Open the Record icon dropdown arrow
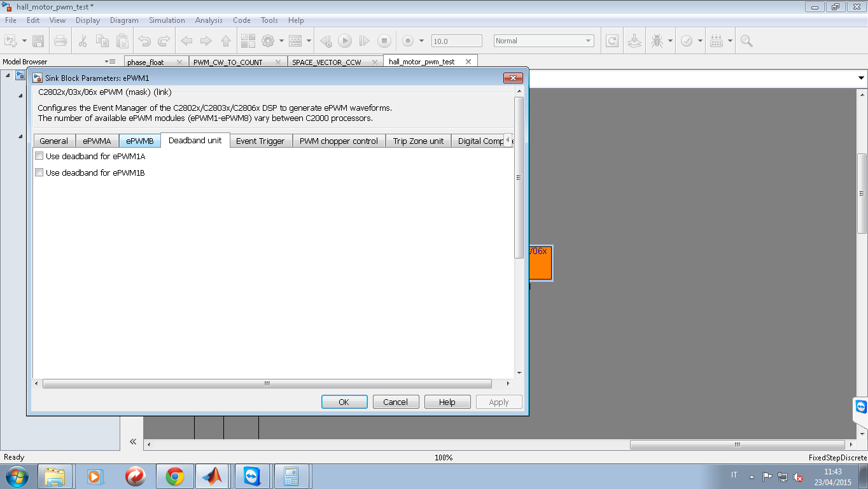This screenshot has height=489, width=868. (x=421, y=41)
